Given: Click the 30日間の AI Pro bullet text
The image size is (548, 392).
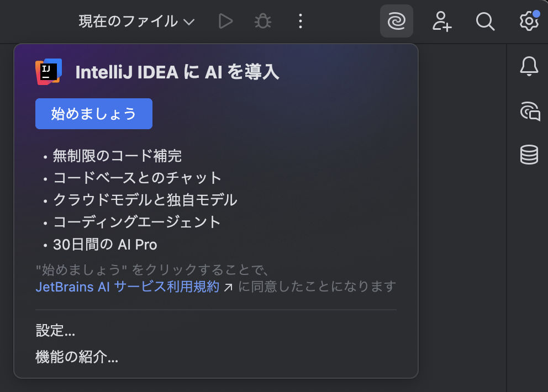Looking at the screenshot, I should coord(105,245).
